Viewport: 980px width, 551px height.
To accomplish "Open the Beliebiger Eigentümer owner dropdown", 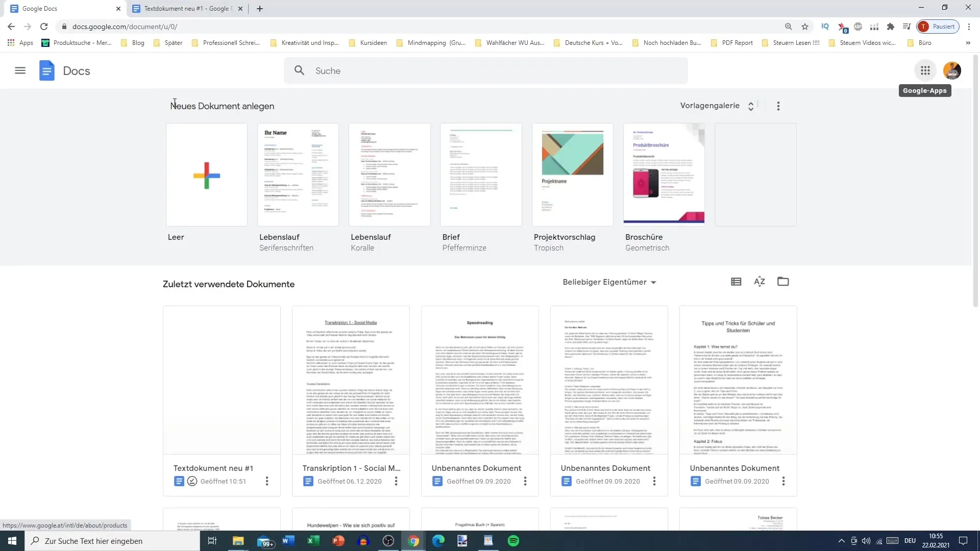I will click(x=608, y=282).
